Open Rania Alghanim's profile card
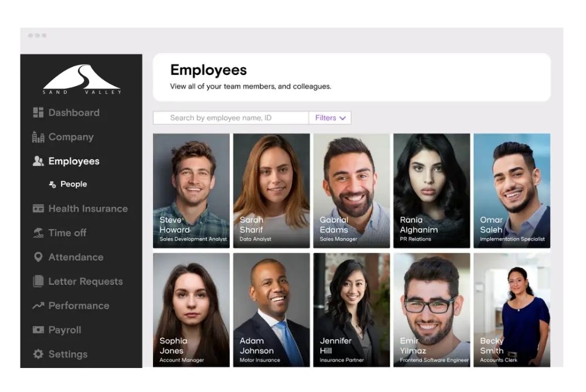Image resolution: width=586 pixels, height=392 pixels. [432, 190]
